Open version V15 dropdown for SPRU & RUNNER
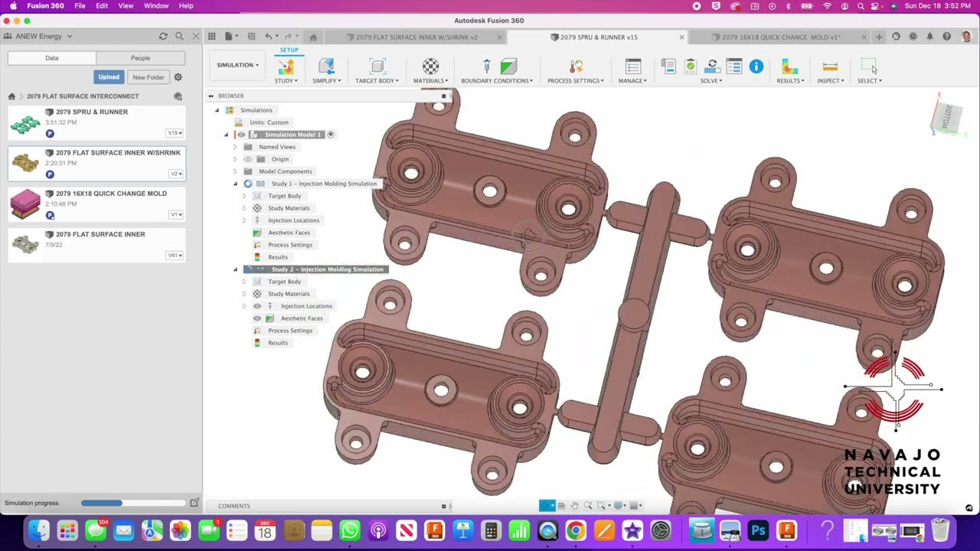 point(175,133)
